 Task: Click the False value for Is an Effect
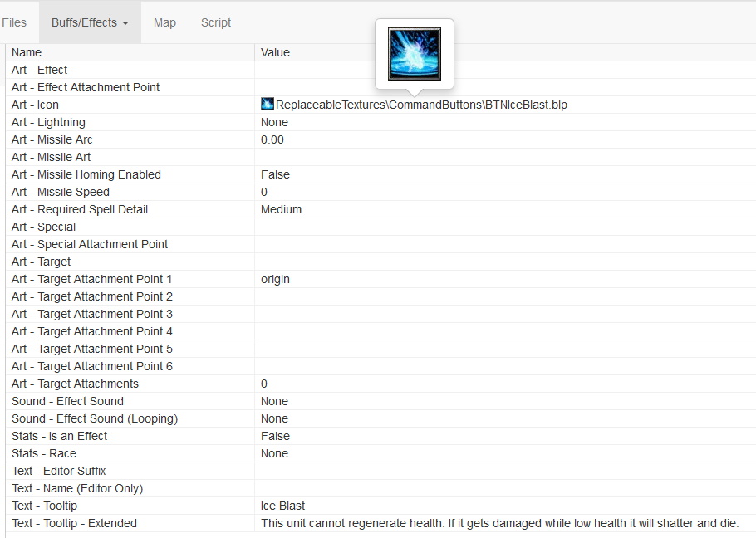[275, 436]
